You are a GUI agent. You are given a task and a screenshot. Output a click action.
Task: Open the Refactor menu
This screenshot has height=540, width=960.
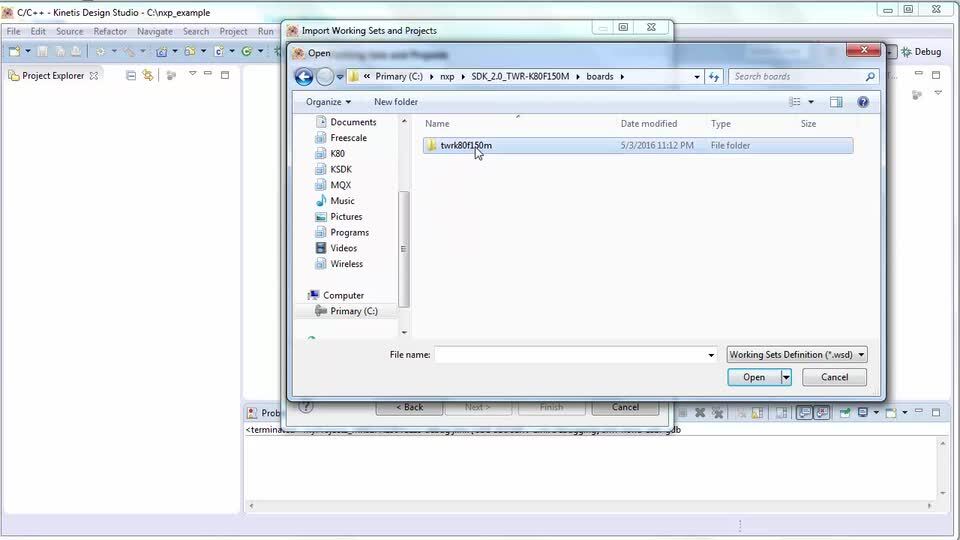[110, 31]
